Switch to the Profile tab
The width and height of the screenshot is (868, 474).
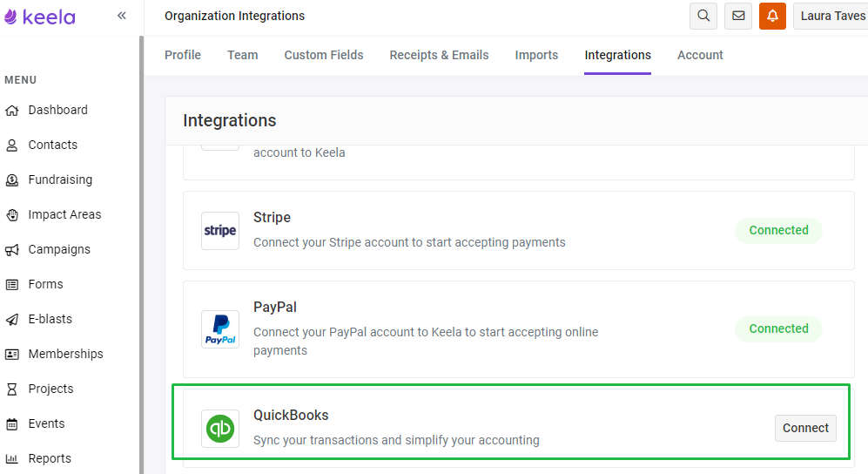(x=183, y=55)
